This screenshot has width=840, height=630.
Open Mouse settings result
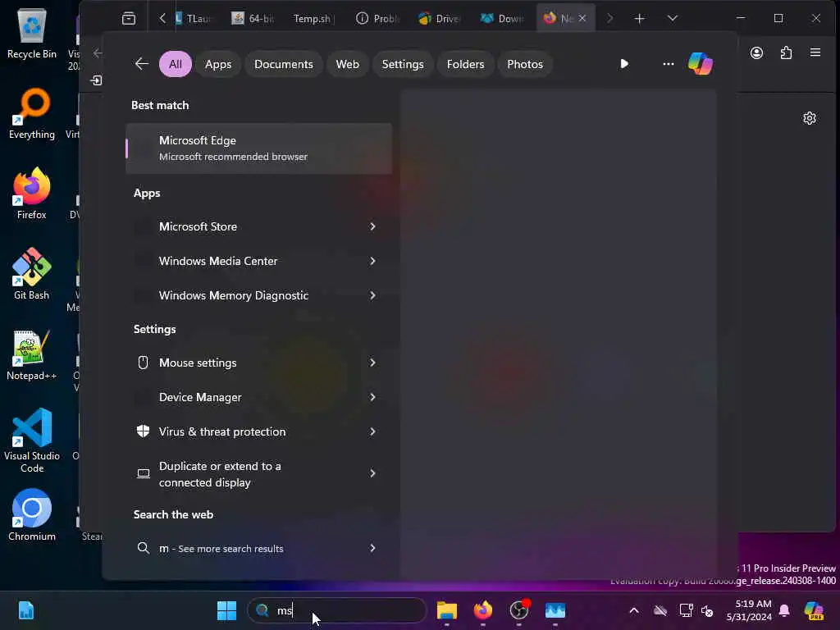[258, 363]
